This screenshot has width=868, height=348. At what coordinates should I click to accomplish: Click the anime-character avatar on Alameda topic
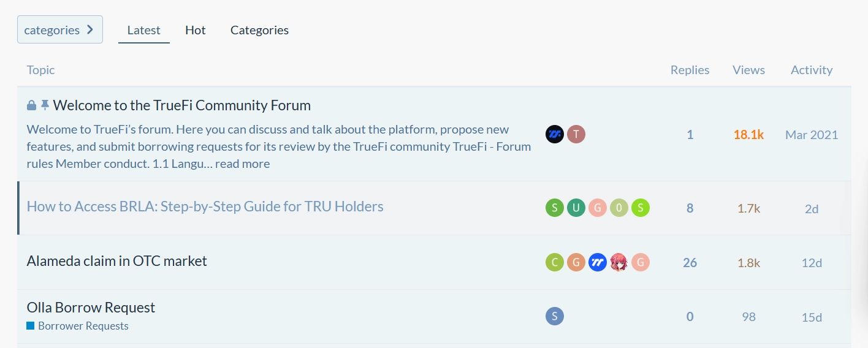tap(619, 262)
